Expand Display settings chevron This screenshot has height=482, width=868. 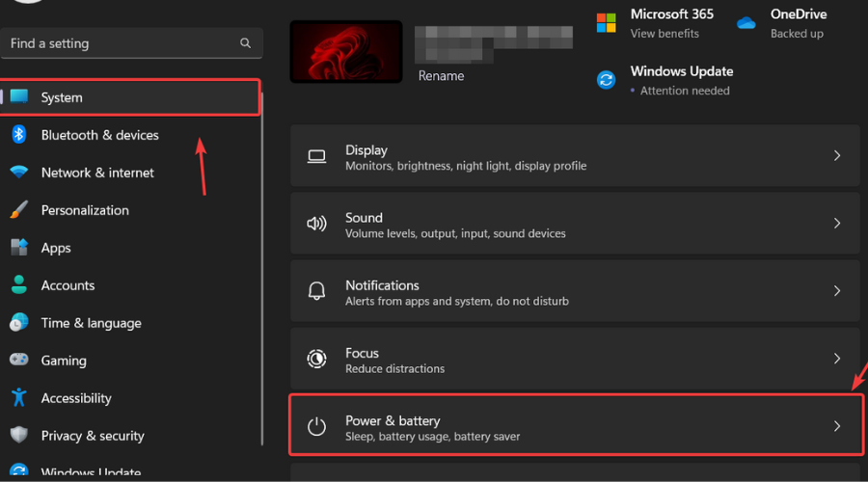(x=836, y=156)
